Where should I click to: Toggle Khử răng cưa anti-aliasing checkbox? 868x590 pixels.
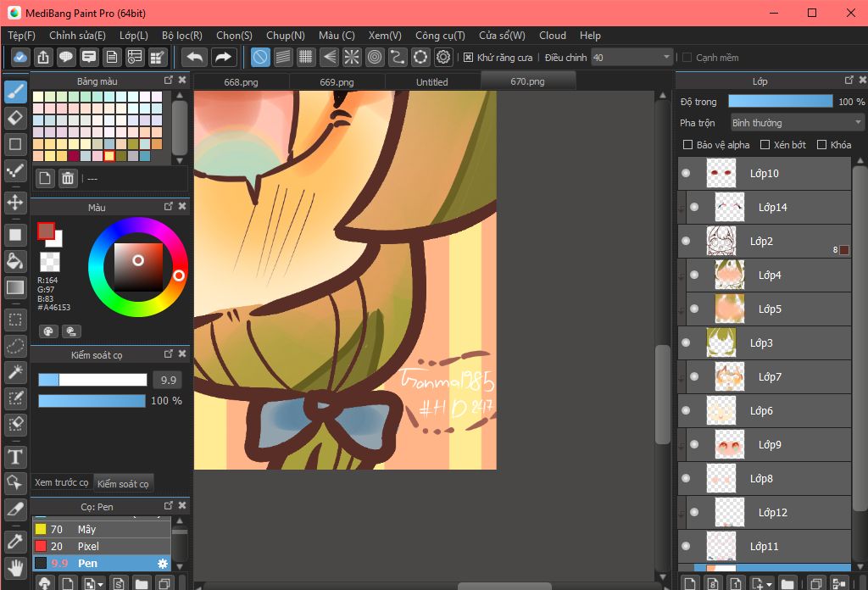(468, 58)
